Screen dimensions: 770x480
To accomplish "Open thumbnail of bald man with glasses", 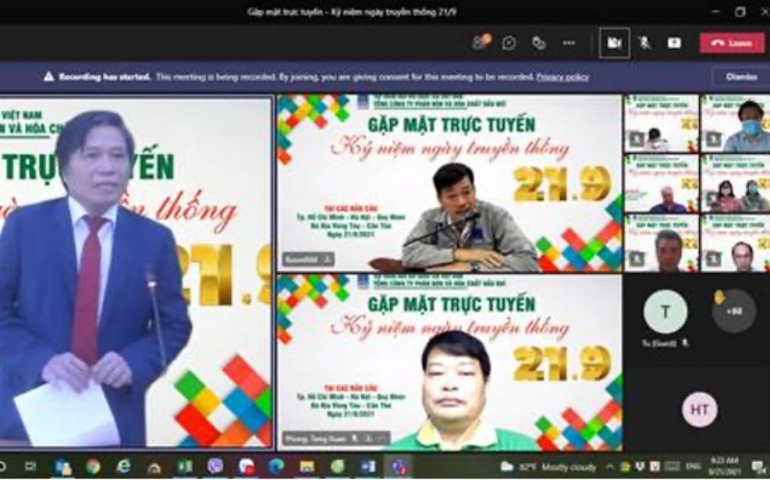I will click(x=735, y=243).
